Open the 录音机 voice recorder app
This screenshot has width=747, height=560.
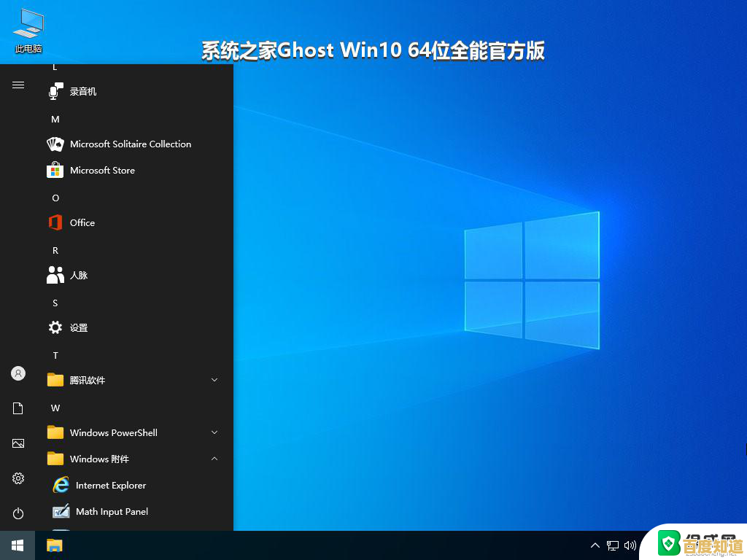[x=82, y=91]
